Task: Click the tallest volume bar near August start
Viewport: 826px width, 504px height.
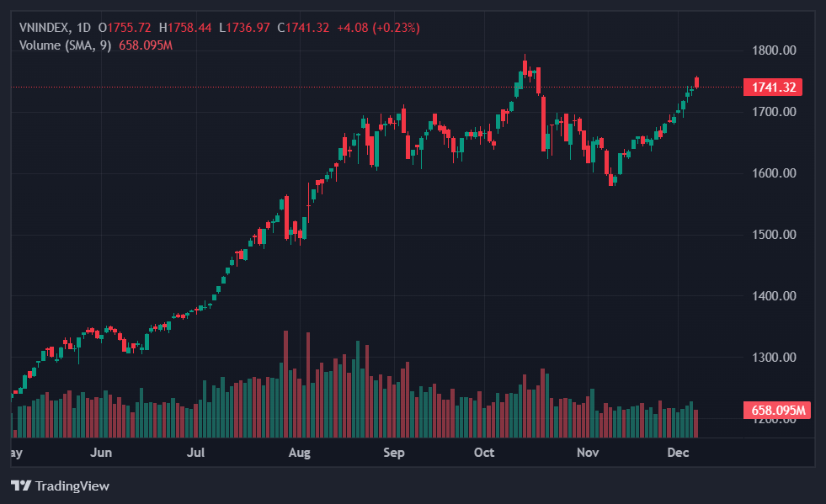Action: tap(286, 384)
